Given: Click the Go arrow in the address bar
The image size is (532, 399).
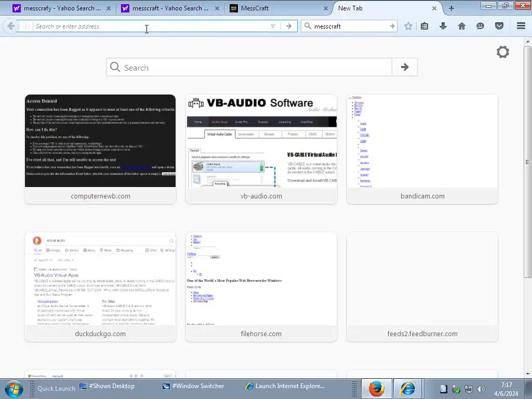Looking at the screenshot, I should point(289,26).
